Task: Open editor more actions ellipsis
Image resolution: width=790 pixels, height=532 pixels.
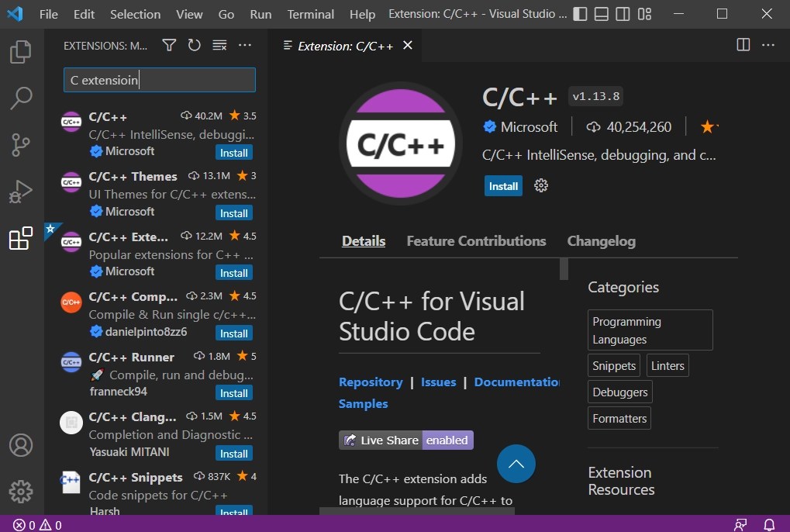Action: point(768,45)
